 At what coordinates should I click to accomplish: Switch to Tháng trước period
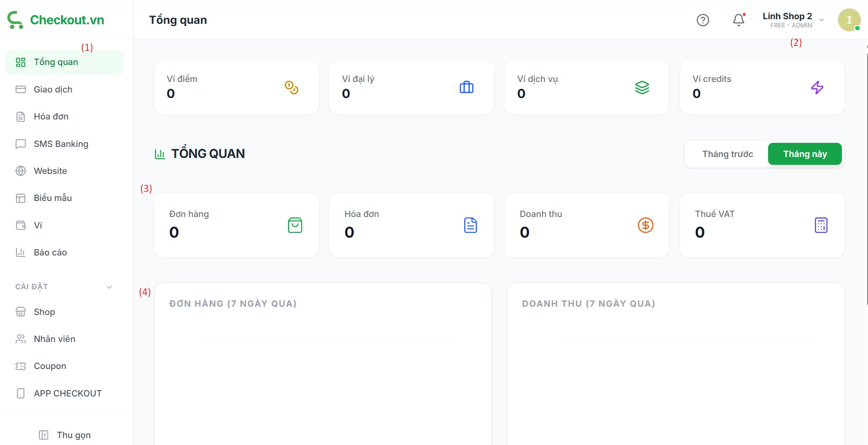click(727, 154)
